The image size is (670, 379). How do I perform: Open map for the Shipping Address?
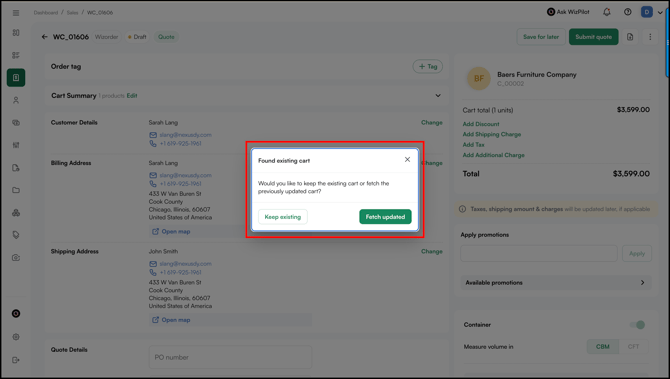pos(171,320)
